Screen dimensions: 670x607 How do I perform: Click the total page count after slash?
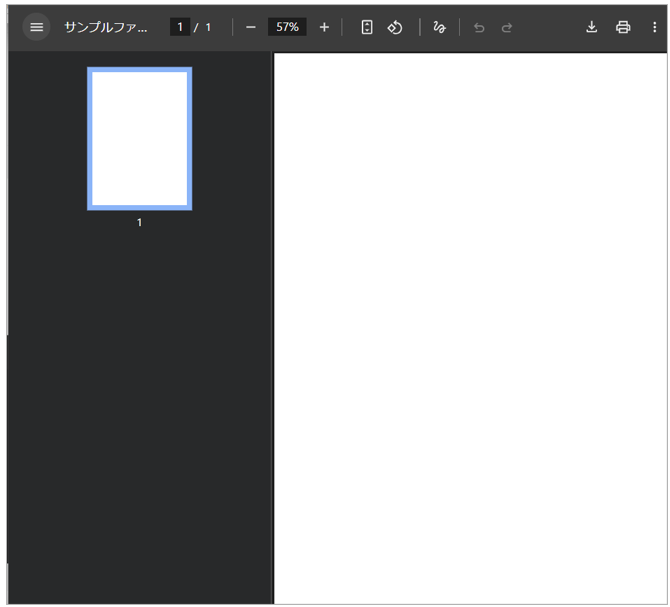pyautogui.click(x=208, y=27)
